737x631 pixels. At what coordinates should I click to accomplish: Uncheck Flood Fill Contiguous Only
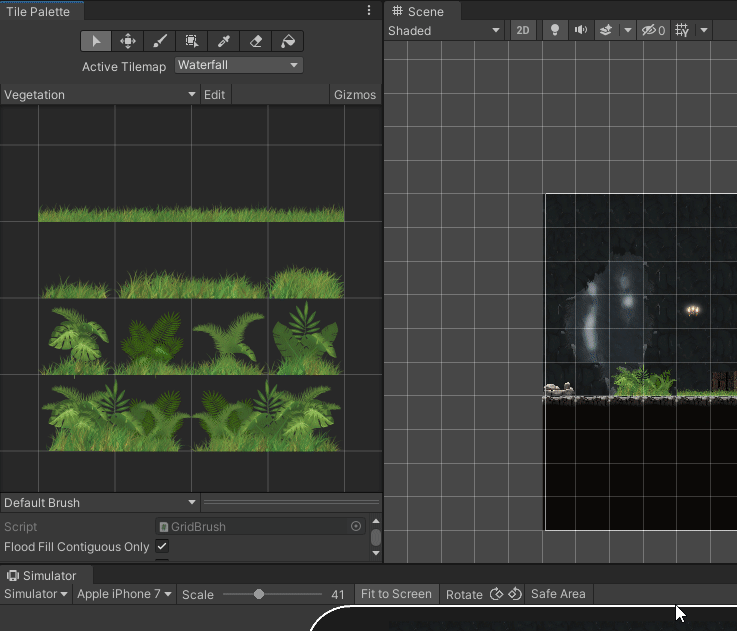coord(162,547)
